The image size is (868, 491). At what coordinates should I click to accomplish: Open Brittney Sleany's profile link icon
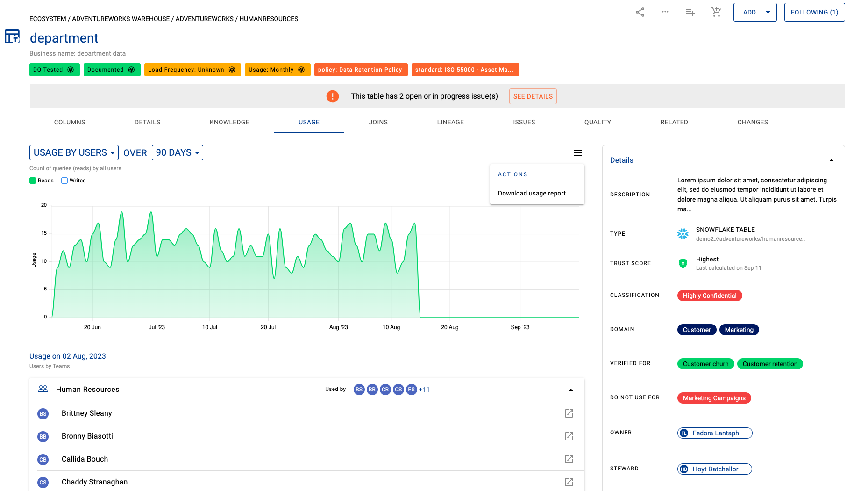click(x=569, y=413)
